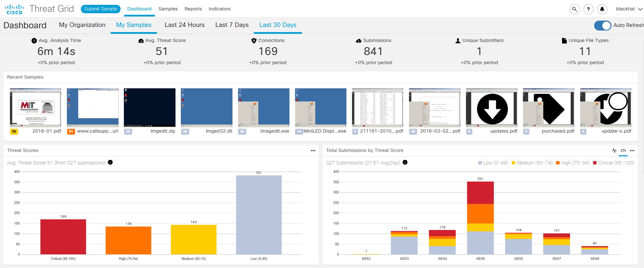Click the red Critical (95-100) bar
This screenshot has width=644, height=268.
[63, 236]
